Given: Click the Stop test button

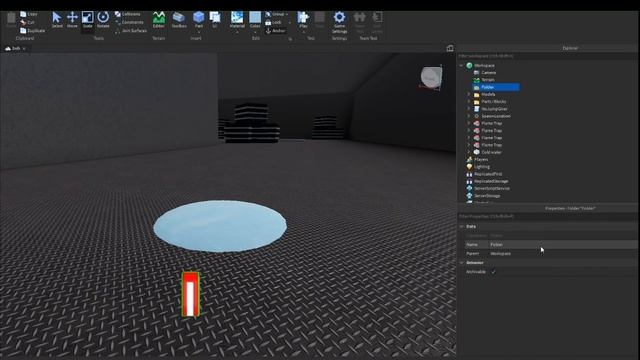Looking at the screenshot, I should coord(320,19).
